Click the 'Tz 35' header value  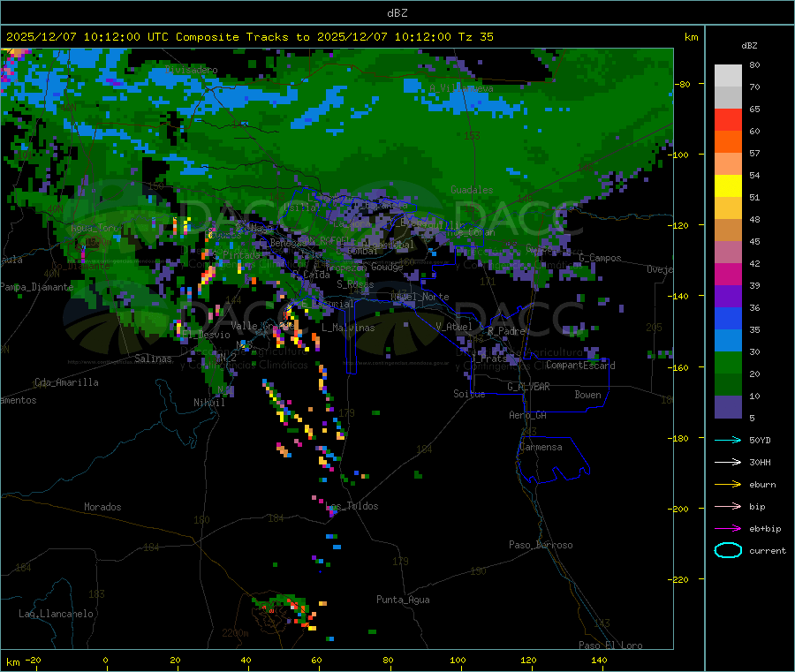(476, 37)
